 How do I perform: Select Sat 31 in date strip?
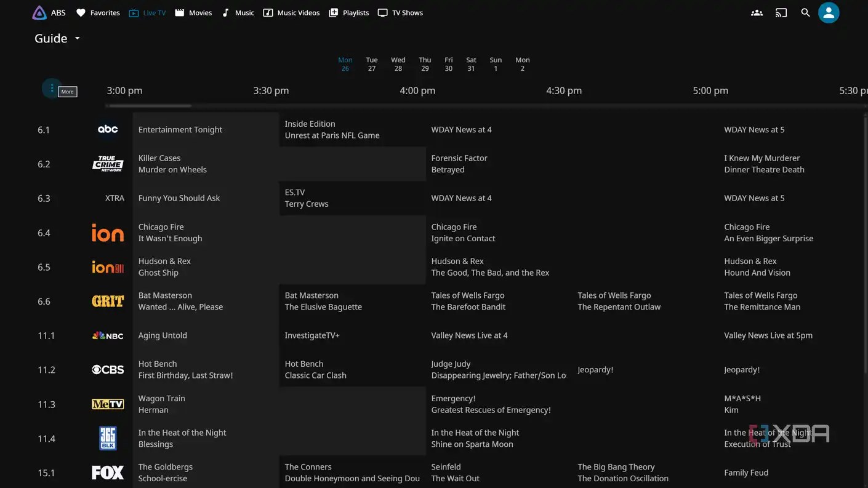point(471,64)
